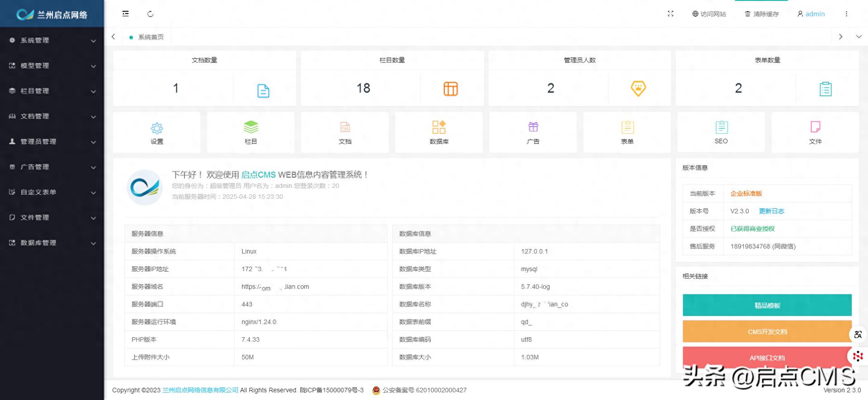Open the 文件 file shortcut icon

point(815,127)
